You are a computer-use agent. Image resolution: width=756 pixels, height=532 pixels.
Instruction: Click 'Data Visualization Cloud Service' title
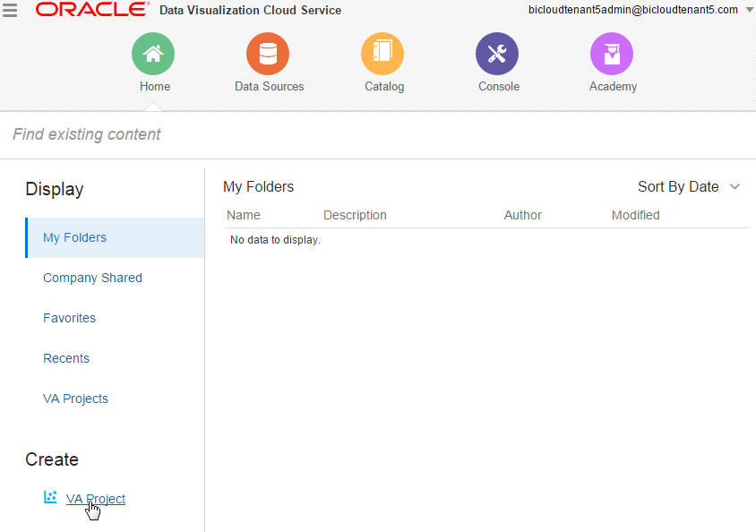[x=250, y=10]
